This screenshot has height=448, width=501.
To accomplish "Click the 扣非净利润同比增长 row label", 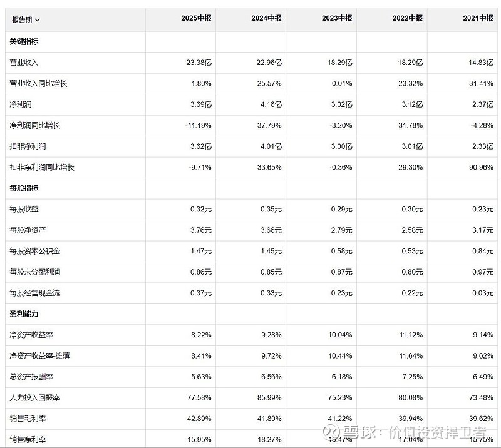I will click(x=42, y=167).
